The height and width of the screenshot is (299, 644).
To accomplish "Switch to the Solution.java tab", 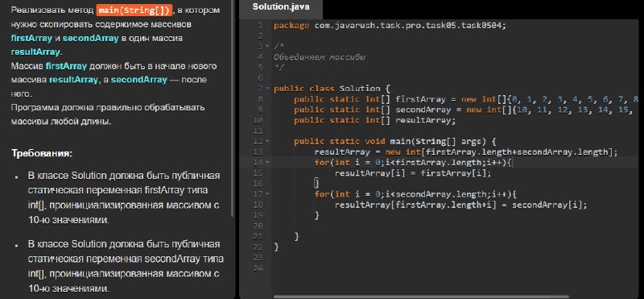I will pos(280,7).
